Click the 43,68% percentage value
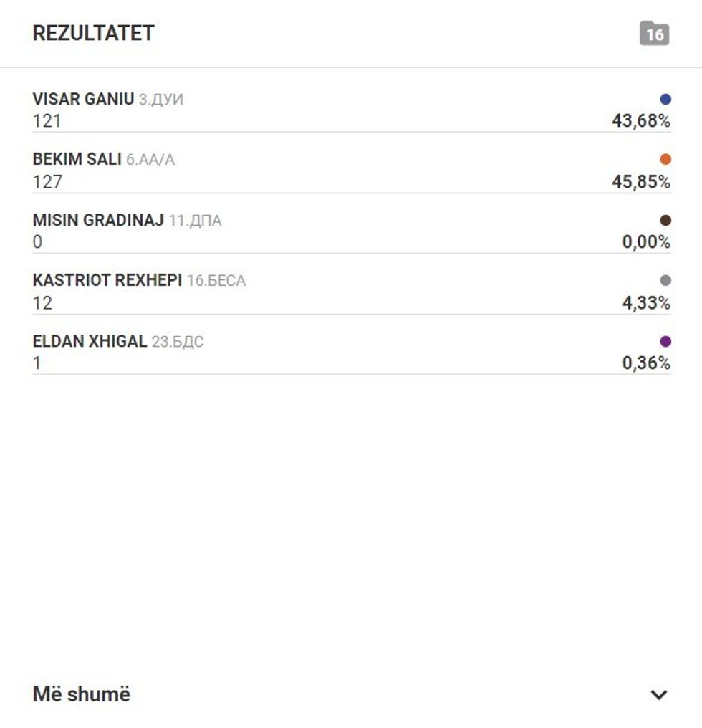 [640, 121]
